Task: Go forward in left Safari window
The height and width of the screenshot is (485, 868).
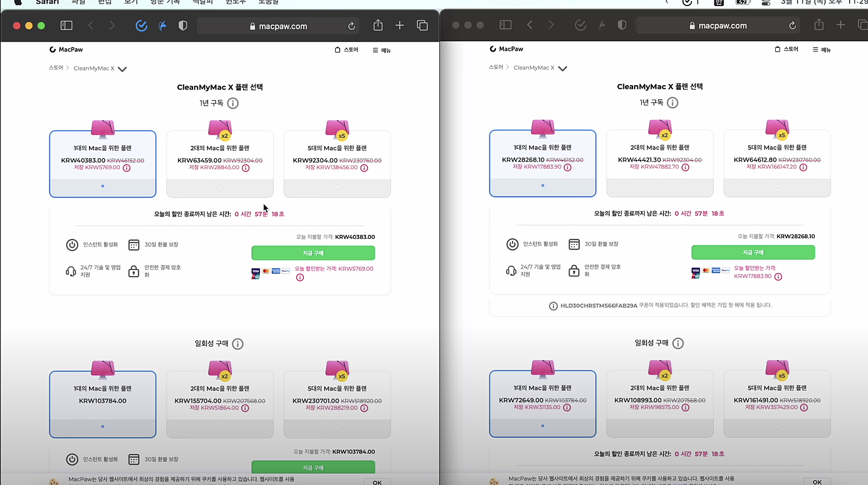Action: (112, 25)
